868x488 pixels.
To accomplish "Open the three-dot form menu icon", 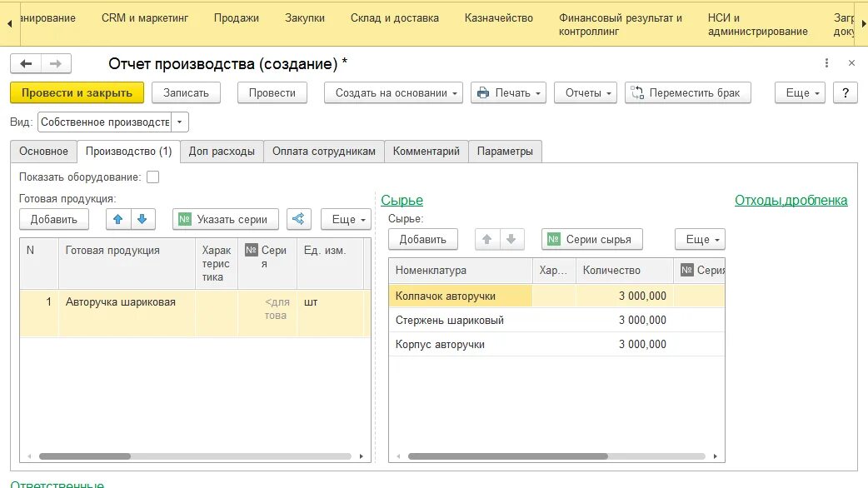I will [x=826, y=63].
